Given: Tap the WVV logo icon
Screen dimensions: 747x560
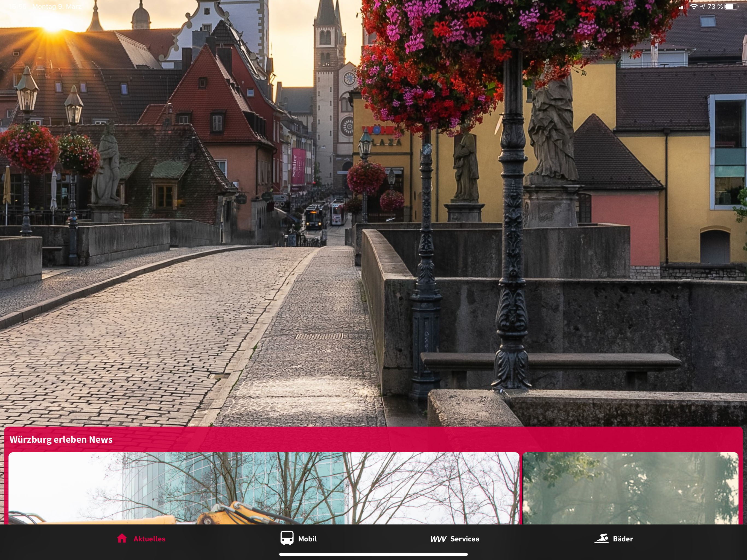Looking at the screenshot, I should (438, 539).
